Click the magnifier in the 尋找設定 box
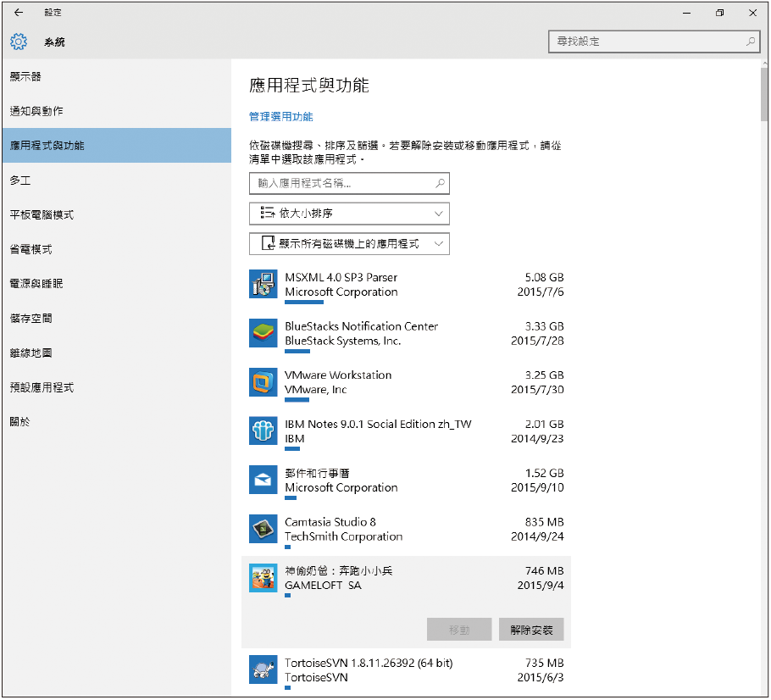771x700 pixels. tap(750, 42)
